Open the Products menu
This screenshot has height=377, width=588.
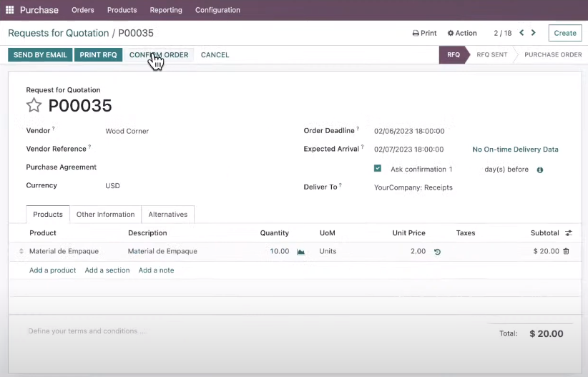(122, 10)
